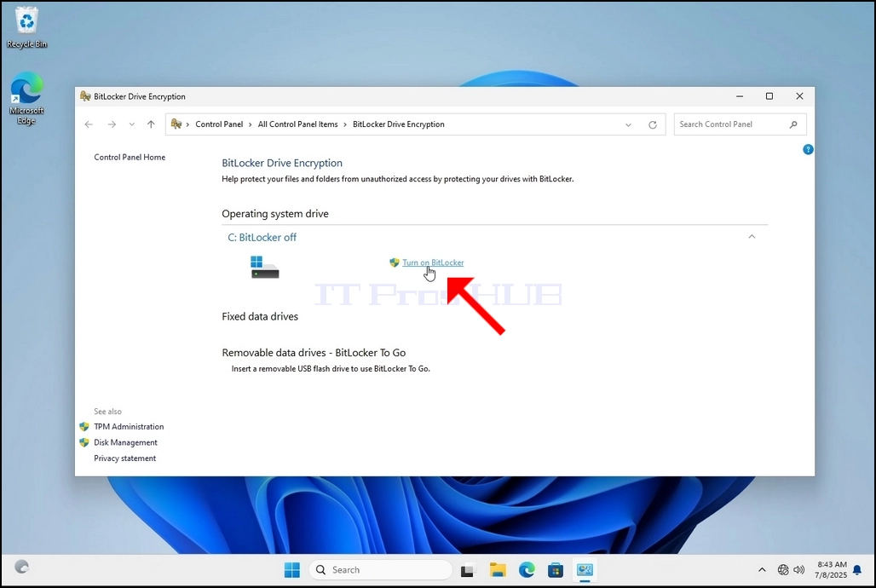Collapse the C: drive section chevron
876x588 pixels.
752,237
